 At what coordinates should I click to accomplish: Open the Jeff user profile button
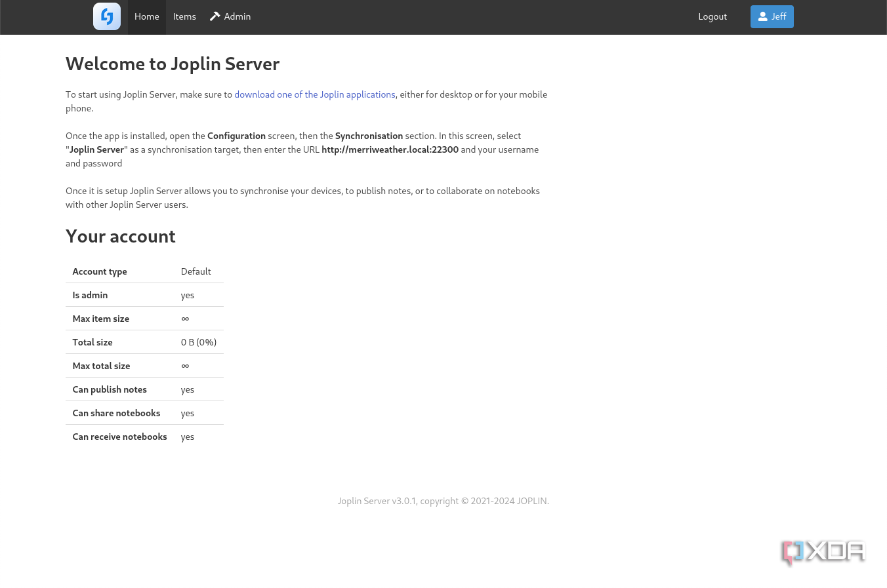point(772,17)
